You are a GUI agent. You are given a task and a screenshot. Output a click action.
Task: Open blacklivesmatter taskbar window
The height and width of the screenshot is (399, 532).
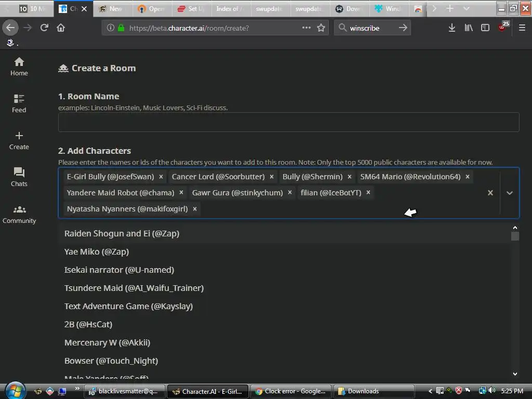pyautogui.click(x=124, y=391)
